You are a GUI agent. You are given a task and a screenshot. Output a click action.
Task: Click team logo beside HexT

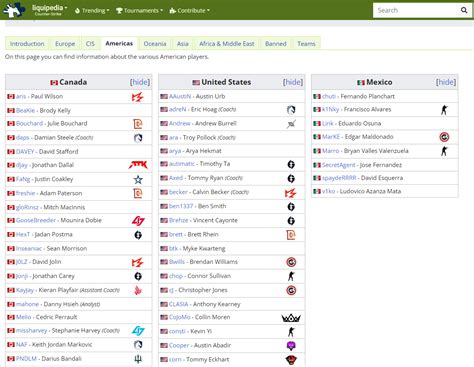click(x=138, y=235)
